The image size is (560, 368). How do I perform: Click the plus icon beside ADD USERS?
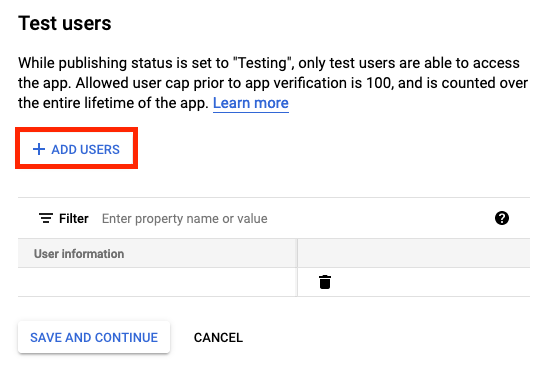pyautogui.click(x=39, y=149)
